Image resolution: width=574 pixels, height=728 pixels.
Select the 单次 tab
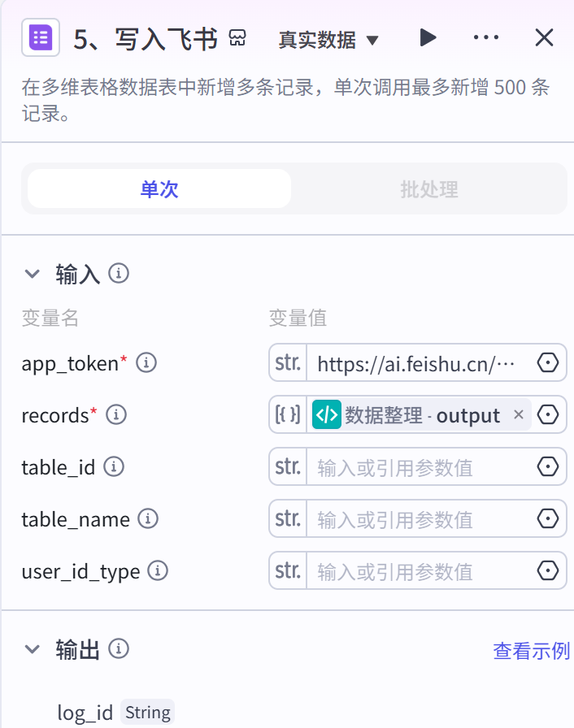[x=159, y=189]
